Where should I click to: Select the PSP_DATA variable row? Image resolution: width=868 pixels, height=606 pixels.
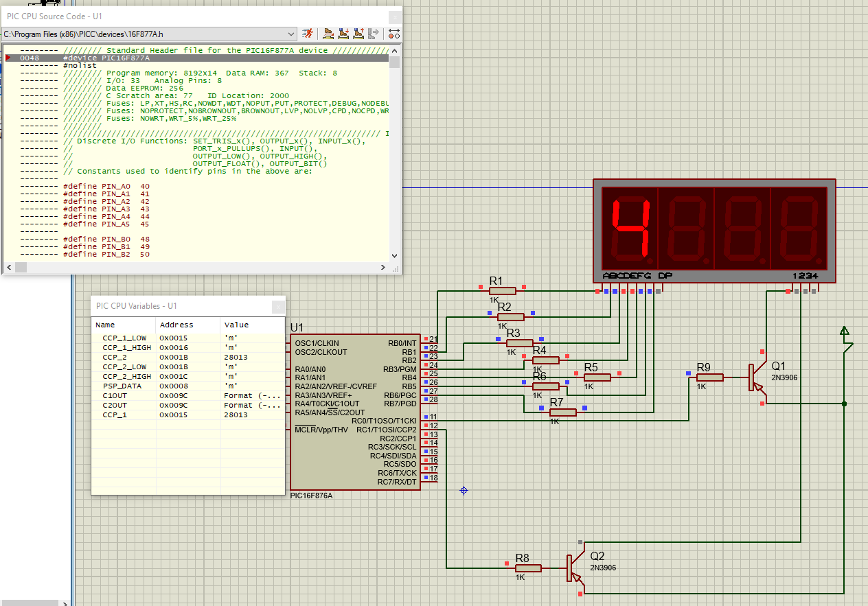[x=187, y=386]
